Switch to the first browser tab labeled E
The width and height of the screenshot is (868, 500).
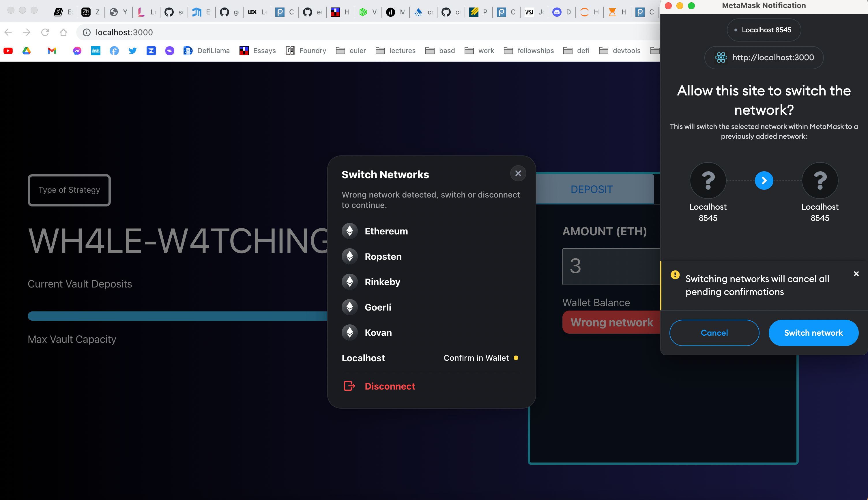(x=63, y=12)
